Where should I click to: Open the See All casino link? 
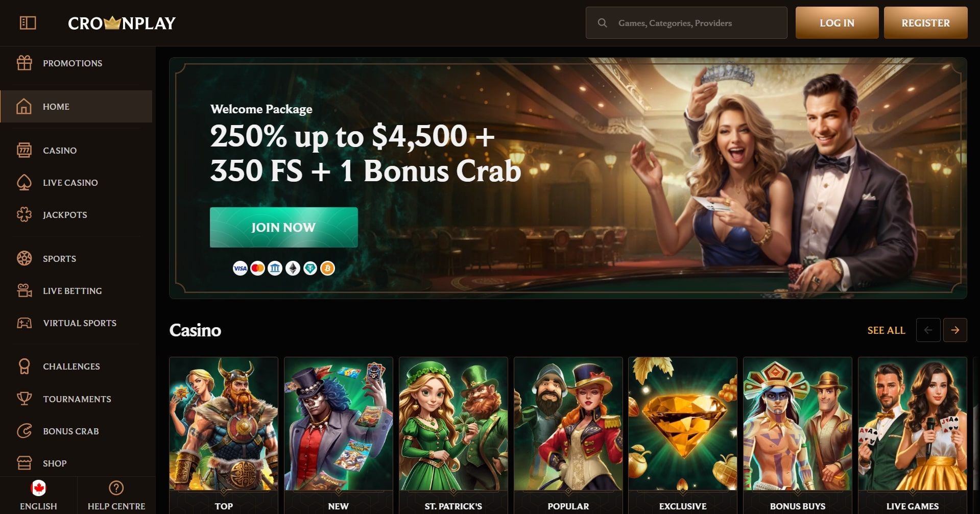coord(886,330)
